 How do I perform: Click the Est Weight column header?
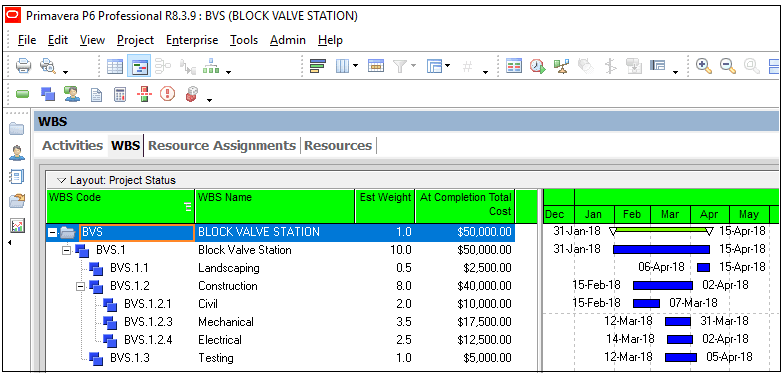coord(385,206)
